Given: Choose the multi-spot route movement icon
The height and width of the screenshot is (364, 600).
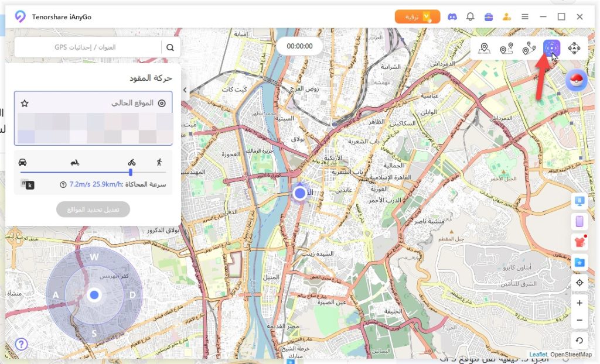Looking at the screenshot, I should click(x=529, y=48).
